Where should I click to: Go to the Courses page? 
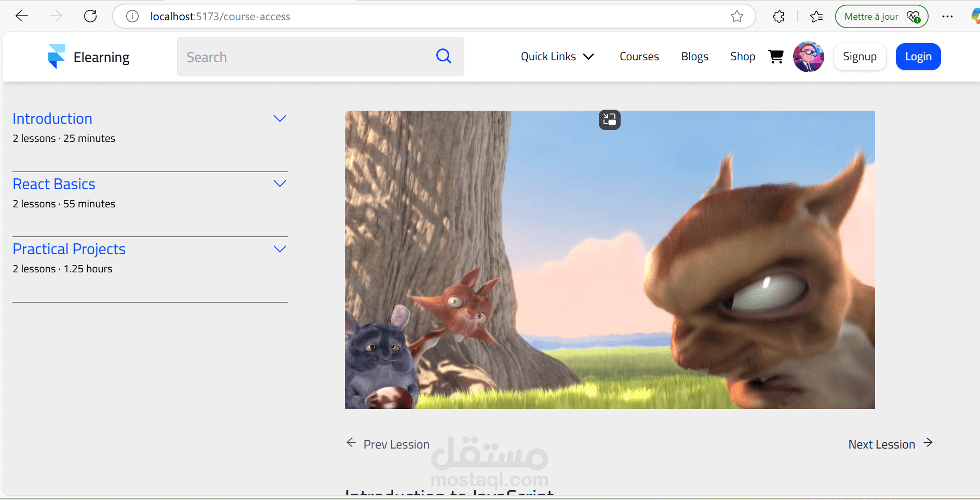[x=639, y=56]
